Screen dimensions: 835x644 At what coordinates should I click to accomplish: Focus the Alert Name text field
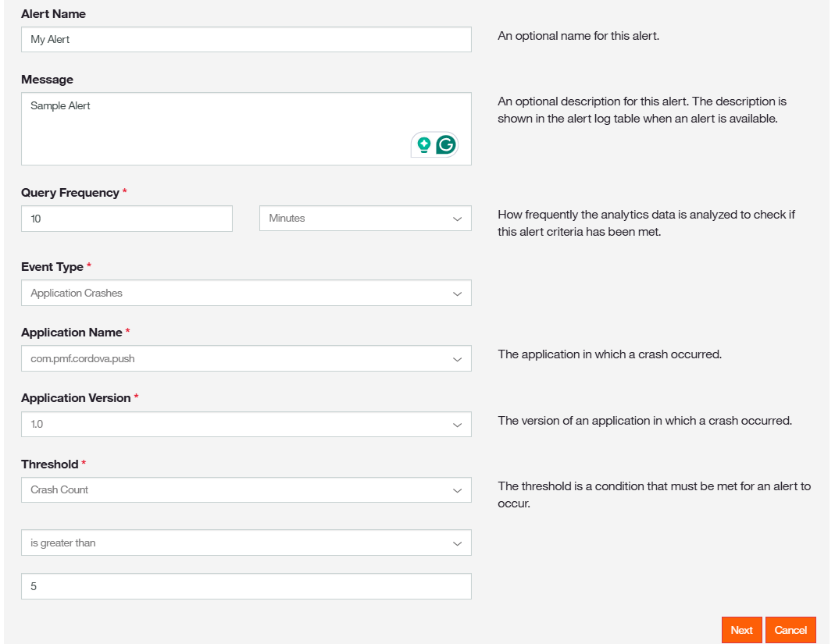(246, 40)
